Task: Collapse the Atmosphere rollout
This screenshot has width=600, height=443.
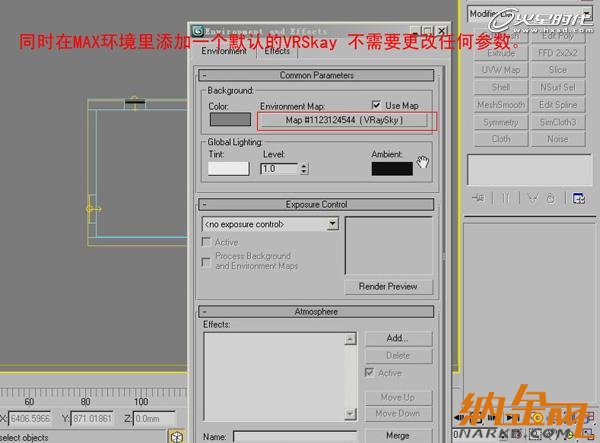Action: tap(316, 311)
